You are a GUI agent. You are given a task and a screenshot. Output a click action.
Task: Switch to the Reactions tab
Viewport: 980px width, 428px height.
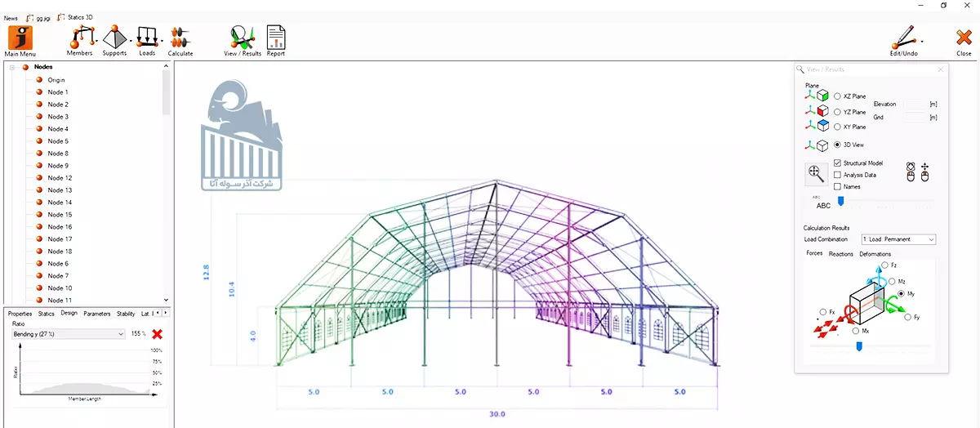click(x=840, y=254)
